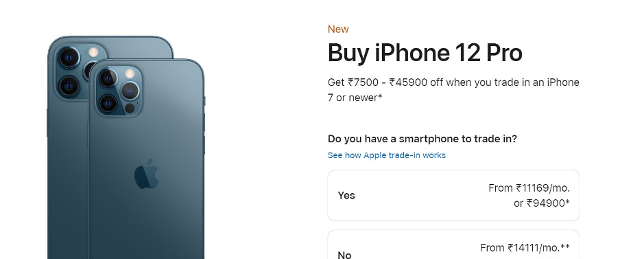Click the Pacific Blue iPhone product image
This screenshot has width=644, height=259.
click(126, 148)
